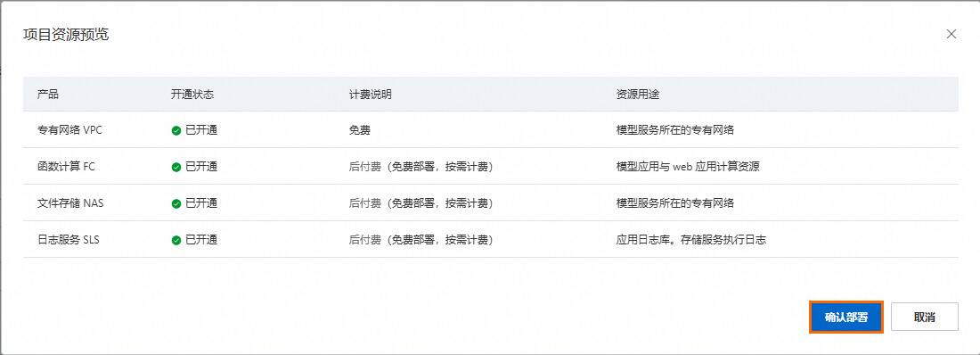Click green check icon for 函数计算 FC
Viewport: 980px width, 355px height.
coord(176,167)
